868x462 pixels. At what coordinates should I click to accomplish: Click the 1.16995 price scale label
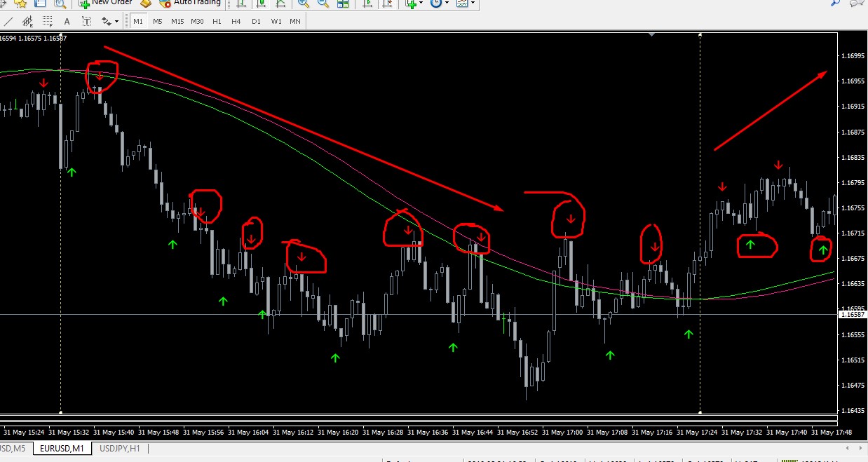[x=853, y=55]
